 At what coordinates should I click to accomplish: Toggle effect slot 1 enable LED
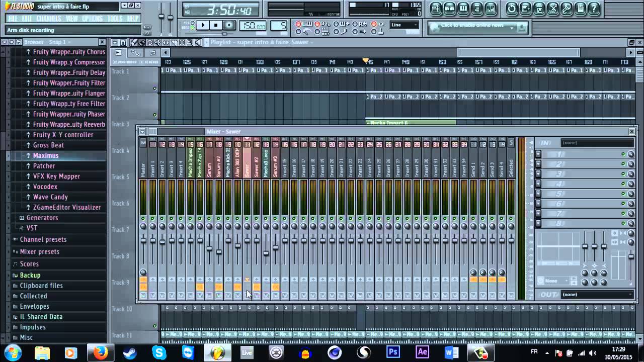[x=623, y=154]
